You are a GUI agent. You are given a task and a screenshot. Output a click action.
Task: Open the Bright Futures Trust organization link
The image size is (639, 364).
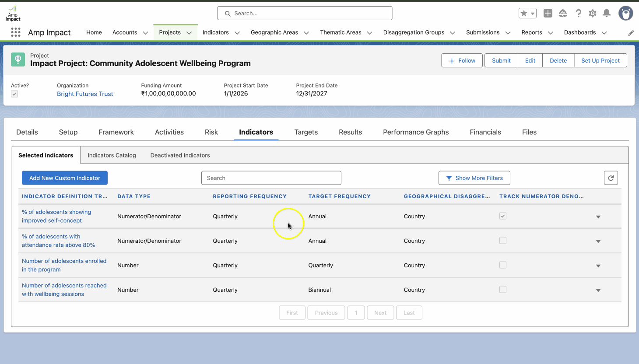tap(85, 94)
